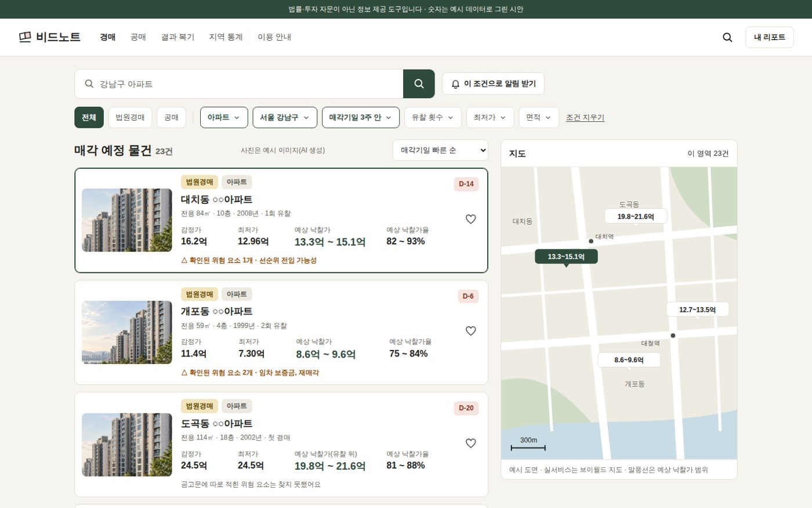Open the 결과 복기 nav item
The image size is (812, 508).
(177, 37)
